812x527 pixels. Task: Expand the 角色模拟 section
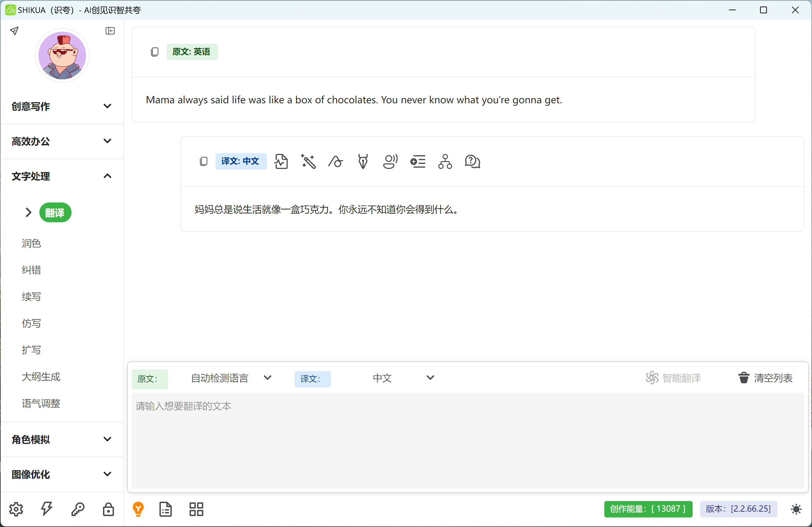click(x=62, y=439)
